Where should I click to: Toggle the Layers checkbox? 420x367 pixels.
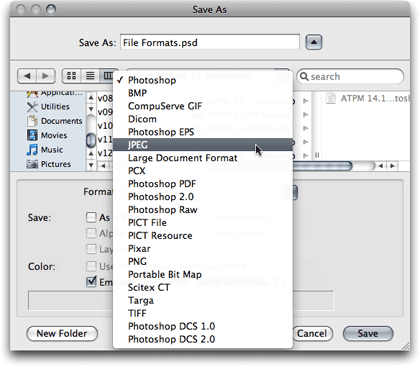[x=91, y=249]
